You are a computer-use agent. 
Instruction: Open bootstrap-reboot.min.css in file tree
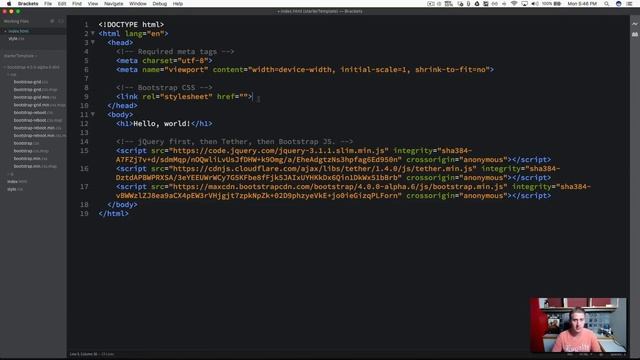(x=37, y=128)
